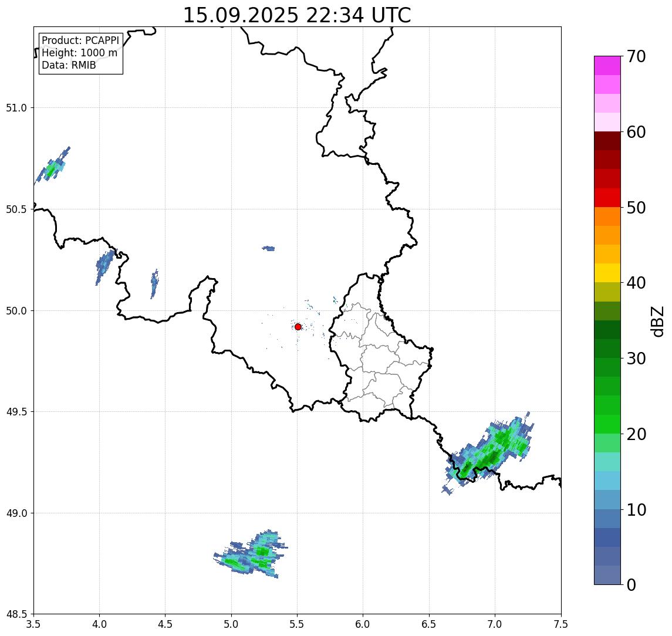Click the longitude axis label 4.5
The image size is (672, 636).
[166, 624]
